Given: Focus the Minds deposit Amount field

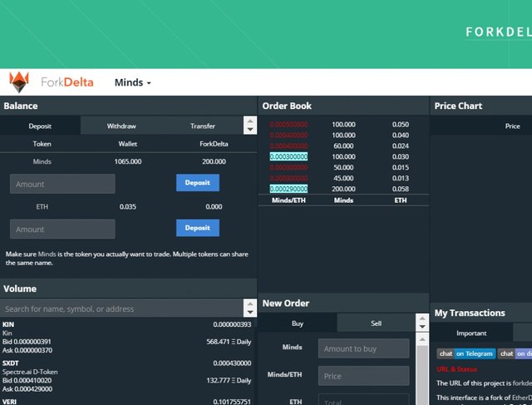Looking at the screenshot, I should pos(62,184).
